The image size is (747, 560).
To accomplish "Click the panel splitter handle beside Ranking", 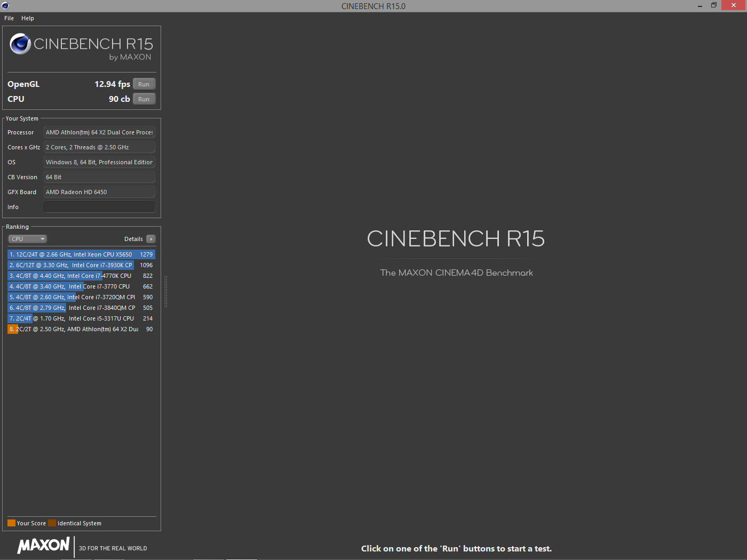I will (166, 292).
